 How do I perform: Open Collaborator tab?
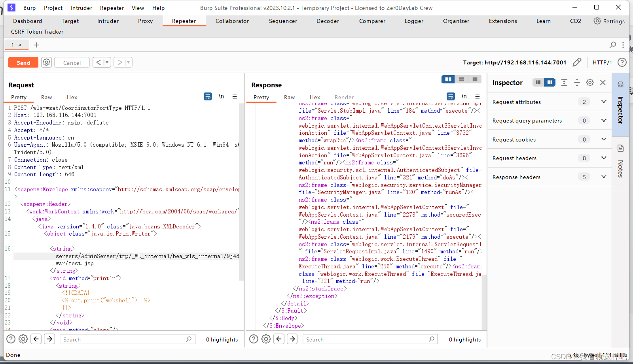[232, 21]
